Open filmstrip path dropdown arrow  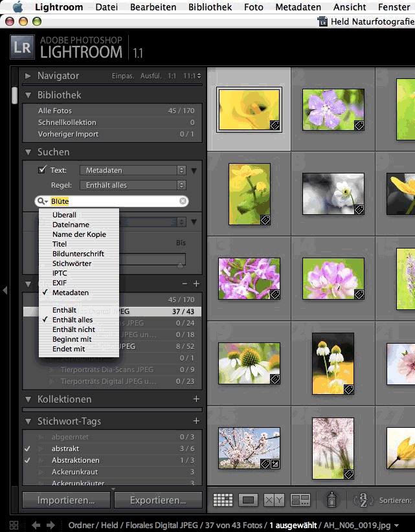coord(397,526)
